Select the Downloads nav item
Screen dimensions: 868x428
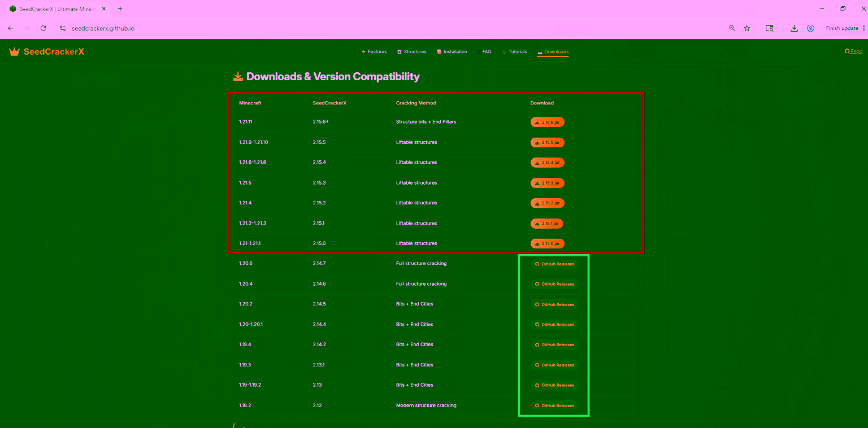click(x=553, y=51)
